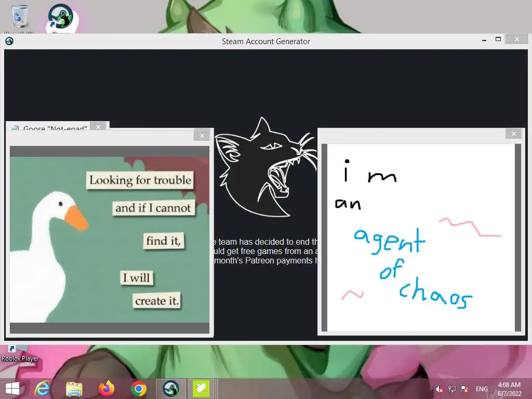532x399 pixels.
Task: Click the Goose "Not-epad" title bar
Action: point(48,127)
